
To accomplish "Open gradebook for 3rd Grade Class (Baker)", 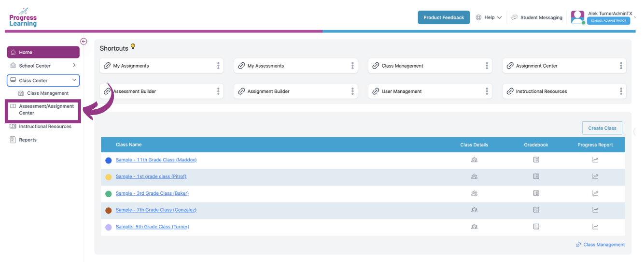I will 536,193.
